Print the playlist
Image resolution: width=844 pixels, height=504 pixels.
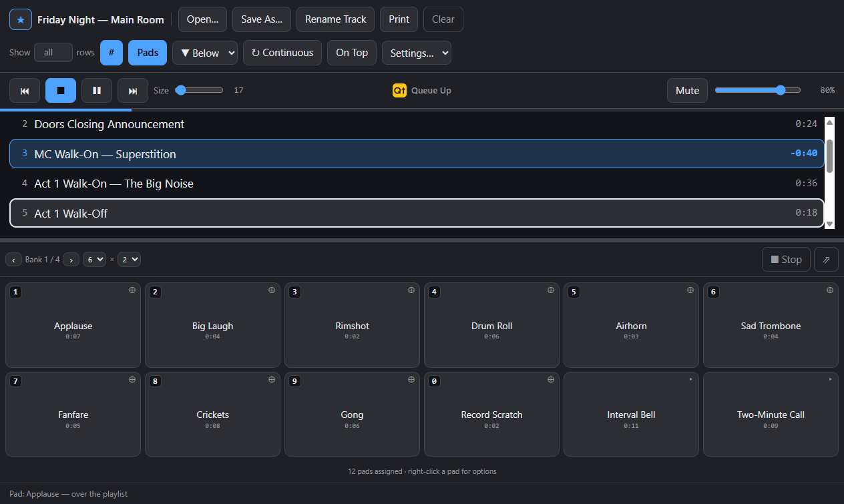click(x=399, y=19)
